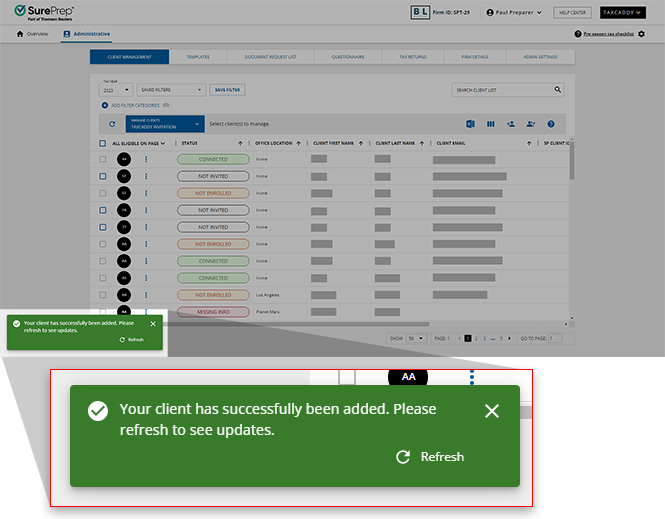
Task: Click Refresh in the enlarged green notification
Action: point(431,457)
